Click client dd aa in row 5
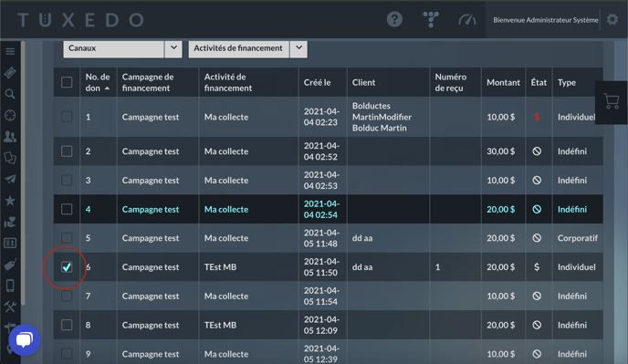This screenshot has width=628, height=364. click(362, 238)
